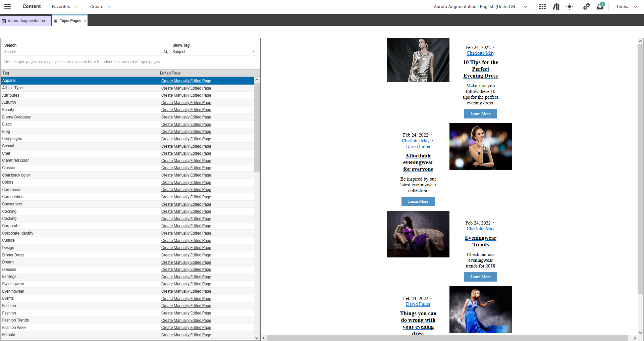Screen dimensions: 644x341
Task: Open the hamburger navigation menu
Action: 7,6
